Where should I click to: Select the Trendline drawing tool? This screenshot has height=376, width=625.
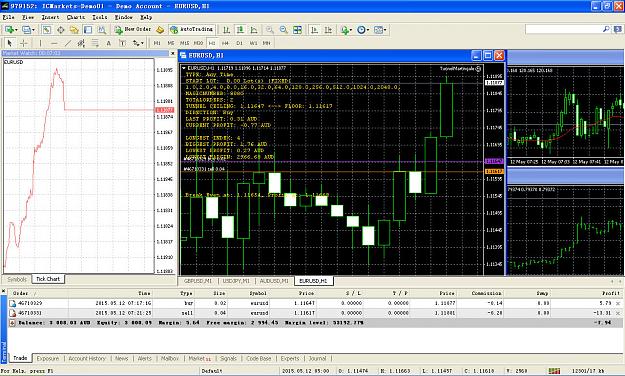click(68, 43)
